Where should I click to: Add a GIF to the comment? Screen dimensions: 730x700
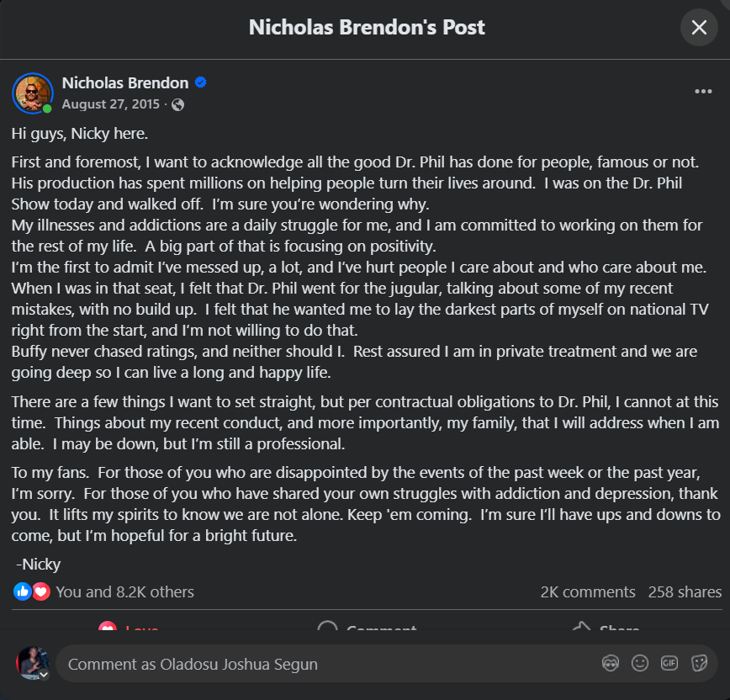(669, 664)
